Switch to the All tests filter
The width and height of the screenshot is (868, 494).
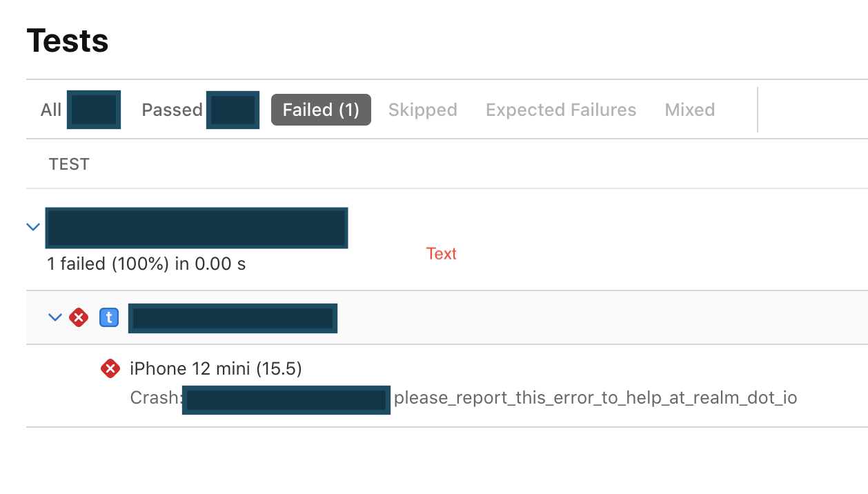pos(51,110)
